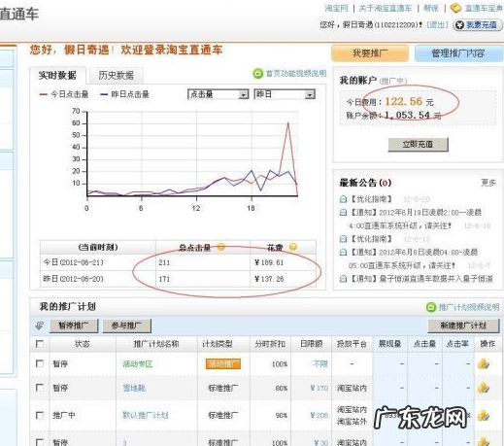Image resolution: width=504 pixels, height=446 pixels.
Task: Check the 雪地靴 plan checkbox
Action: coord(40,388)
